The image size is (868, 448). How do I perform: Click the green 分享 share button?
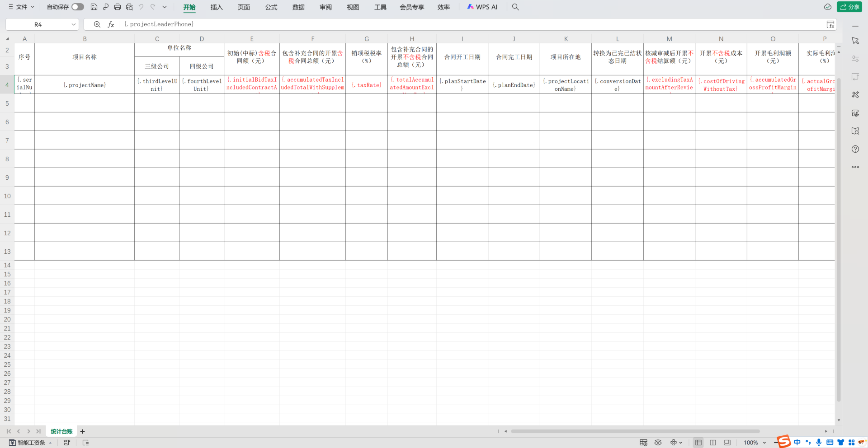click(x=849, y=7)
